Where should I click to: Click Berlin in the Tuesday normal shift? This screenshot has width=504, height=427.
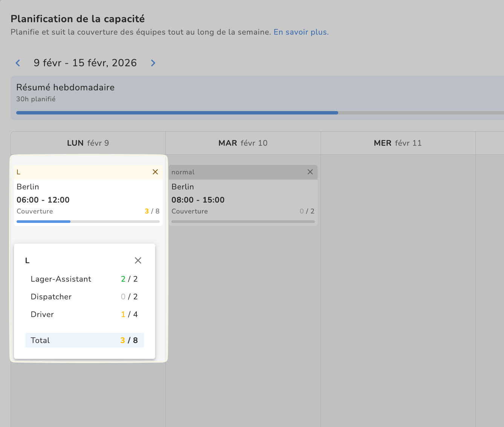(x=183, y=187)
